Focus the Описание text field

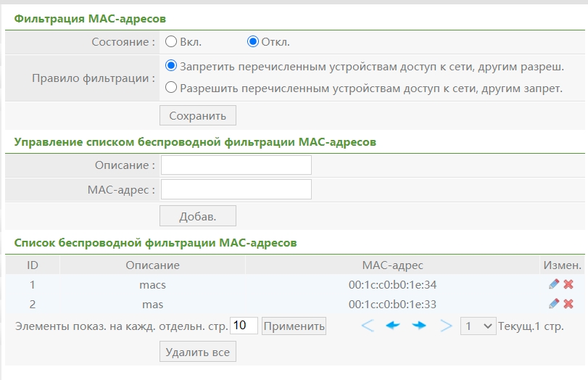point(236,165)
